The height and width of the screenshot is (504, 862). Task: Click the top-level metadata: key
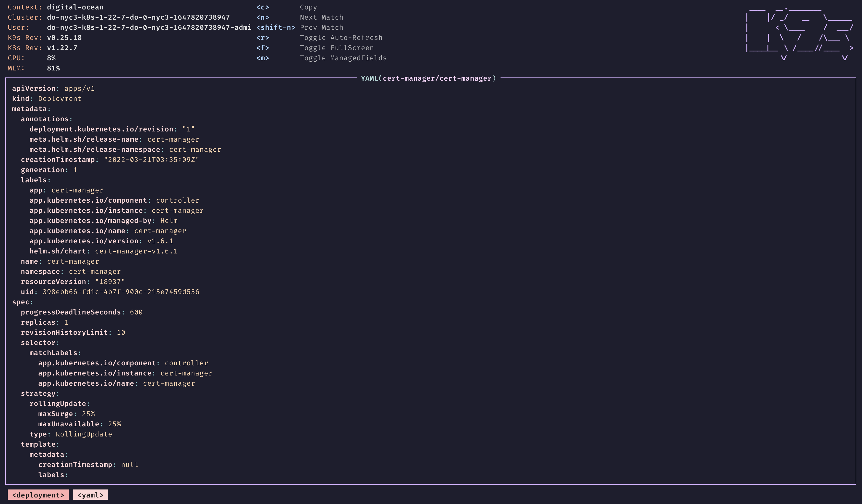tap(31, 109)
